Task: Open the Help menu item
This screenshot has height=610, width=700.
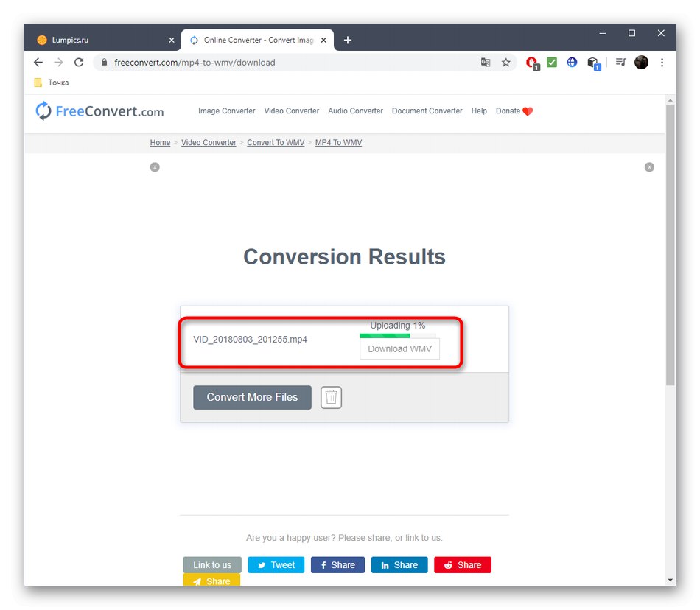Action: pos(479,111)
